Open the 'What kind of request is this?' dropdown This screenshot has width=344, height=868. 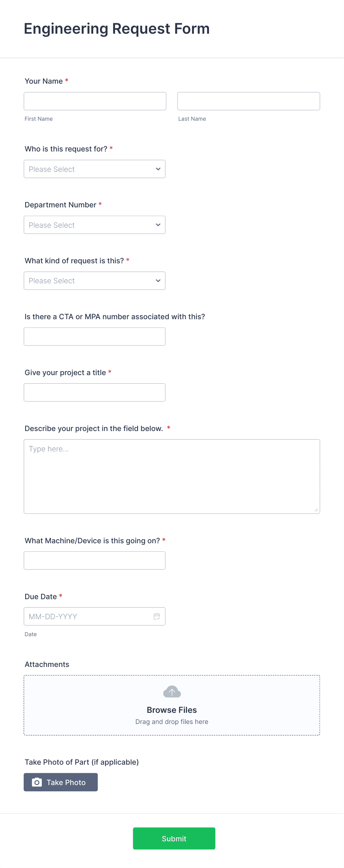coord(94,280)
